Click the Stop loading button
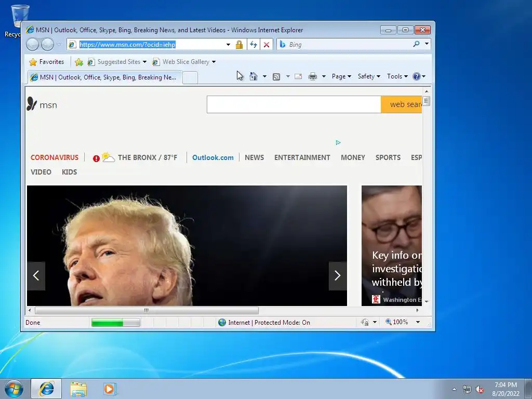The width and height of the screenshot is (532, 399). pyautogui.click(x=267, y=45)
